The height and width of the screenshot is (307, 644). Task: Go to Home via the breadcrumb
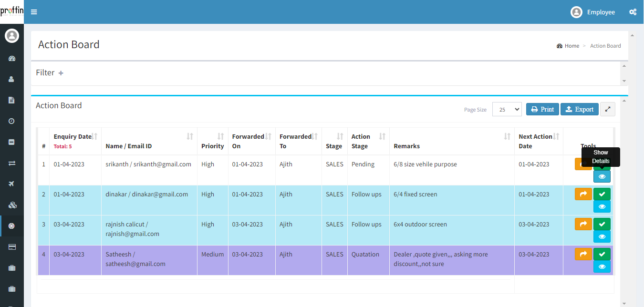(x=568, y=46)
